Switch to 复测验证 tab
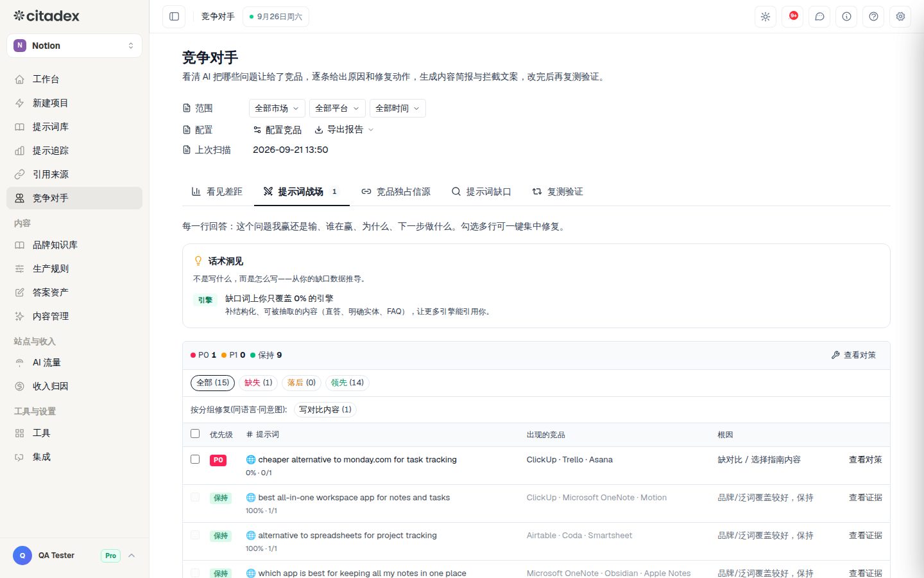The image size is (924, 578). click(558, 191)
